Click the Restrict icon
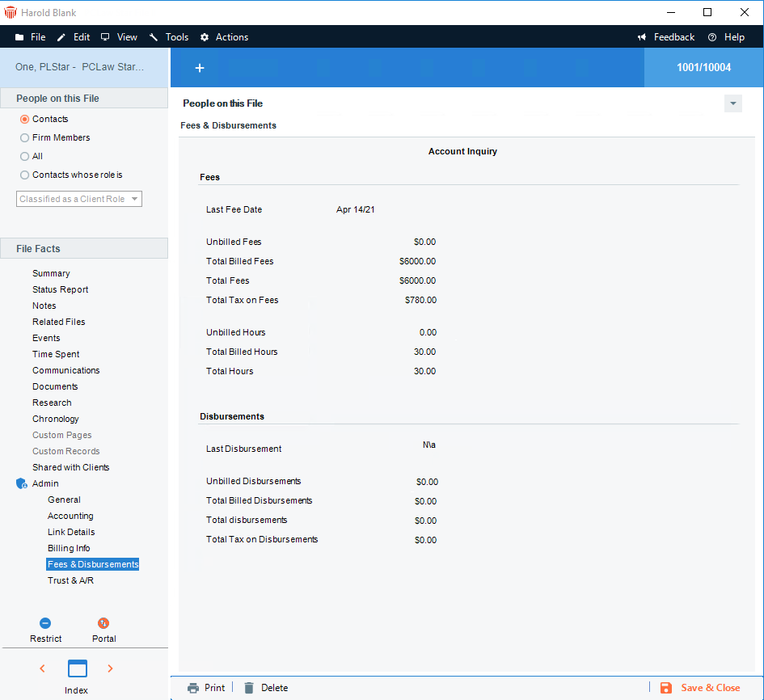The image size is (764, 700). [45, 623]
